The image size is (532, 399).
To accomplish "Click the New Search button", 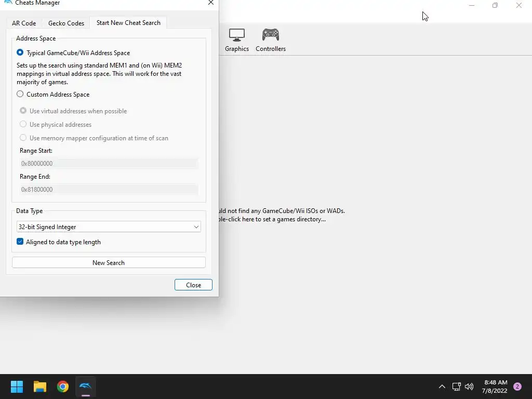I will [x=109, y=262].
